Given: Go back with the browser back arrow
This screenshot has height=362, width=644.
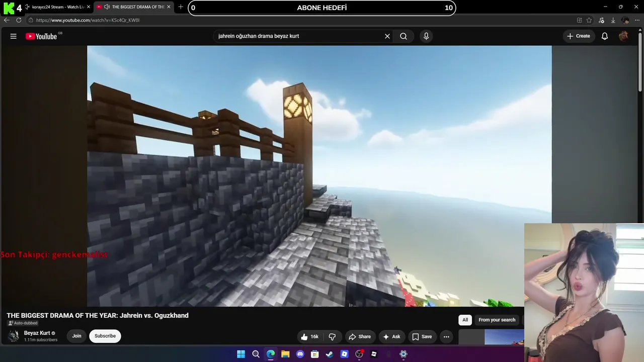Looking at the screenshot, I should point(7,20).
